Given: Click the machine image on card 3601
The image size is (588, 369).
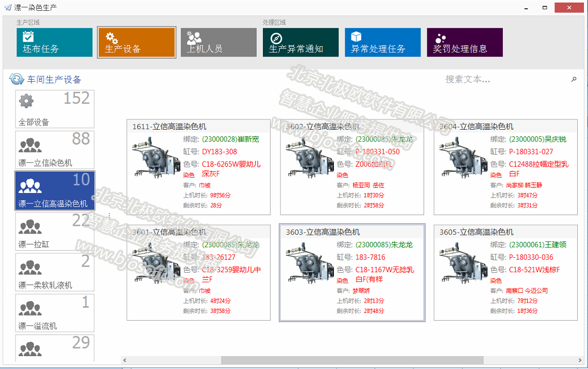Looking at the screenshot, I should (x=156, y=263).
